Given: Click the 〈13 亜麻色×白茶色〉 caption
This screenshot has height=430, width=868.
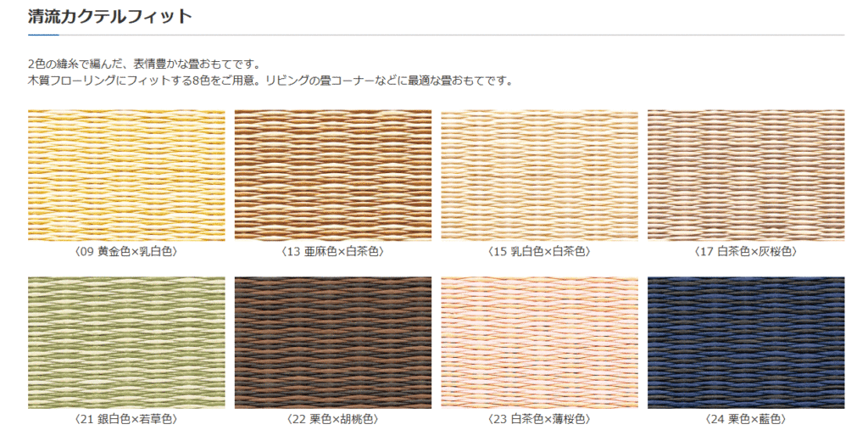Looking at the screenshot, I should coord(333,252).
